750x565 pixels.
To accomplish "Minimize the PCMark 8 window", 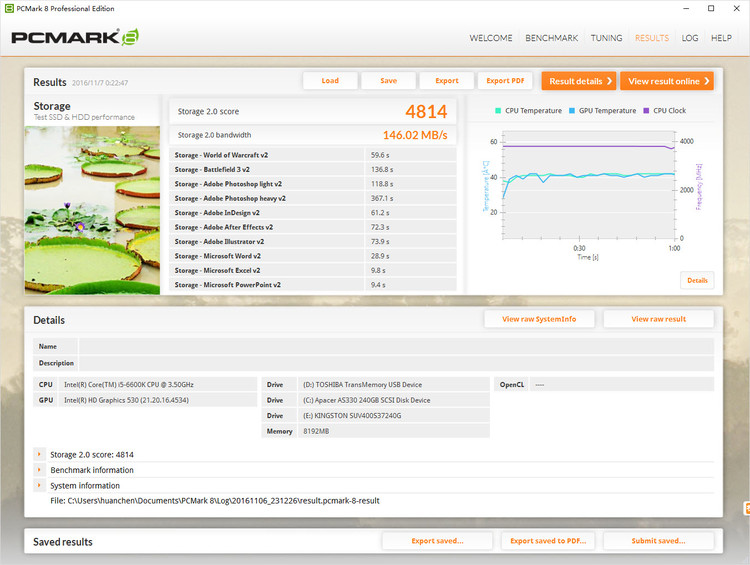I will 686,8.
